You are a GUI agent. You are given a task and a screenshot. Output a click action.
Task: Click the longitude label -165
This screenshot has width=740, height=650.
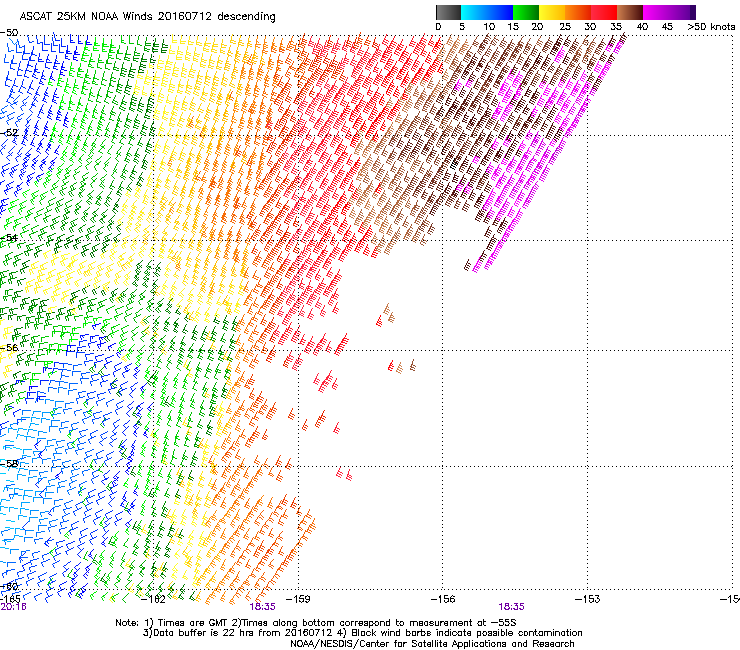pyautogui.click(x=10, y=599)
